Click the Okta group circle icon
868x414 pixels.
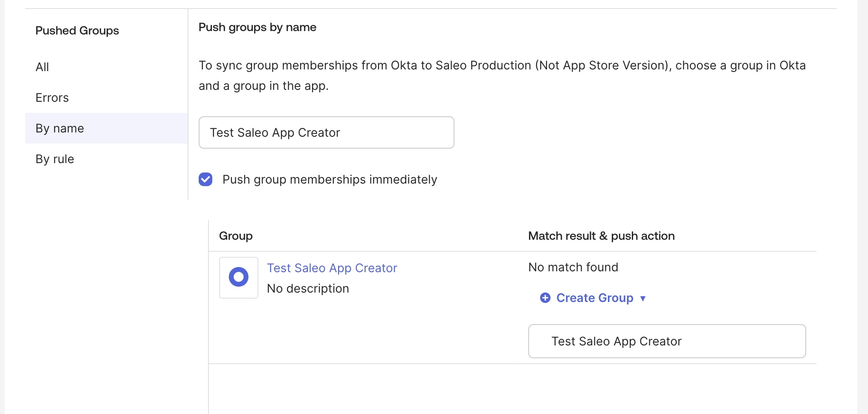click(239, 277)
